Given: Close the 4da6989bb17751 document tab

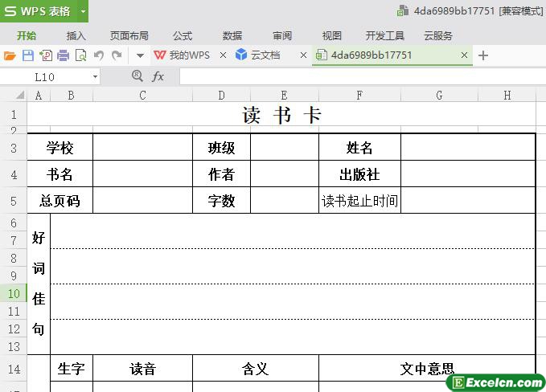Looking at the screenshot, I should coord(464,55).
